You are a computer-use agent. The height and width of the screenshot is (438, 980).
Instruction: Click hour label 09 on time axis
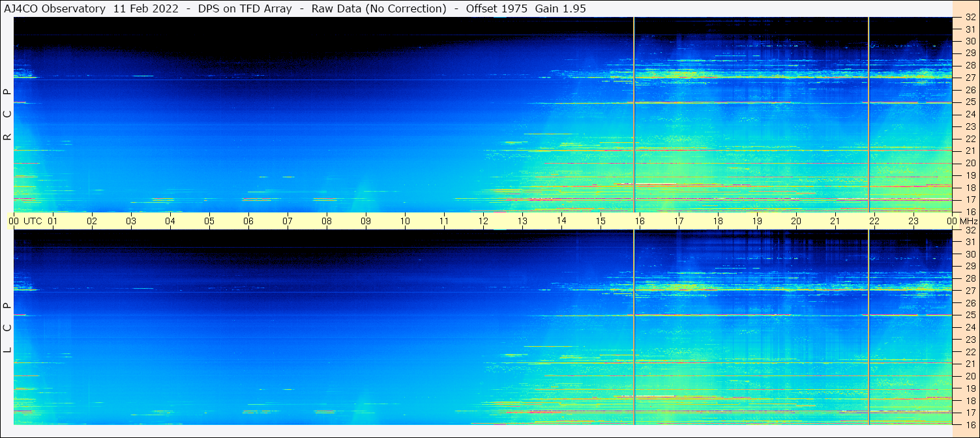click(366, 221)
